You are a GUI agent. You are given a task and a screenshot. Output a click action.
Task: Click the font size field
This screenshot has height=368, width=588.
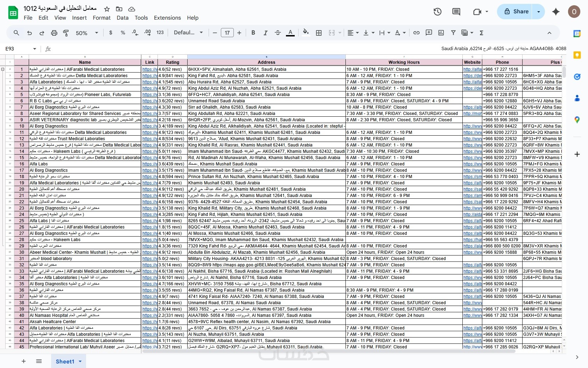click(227, 33)
